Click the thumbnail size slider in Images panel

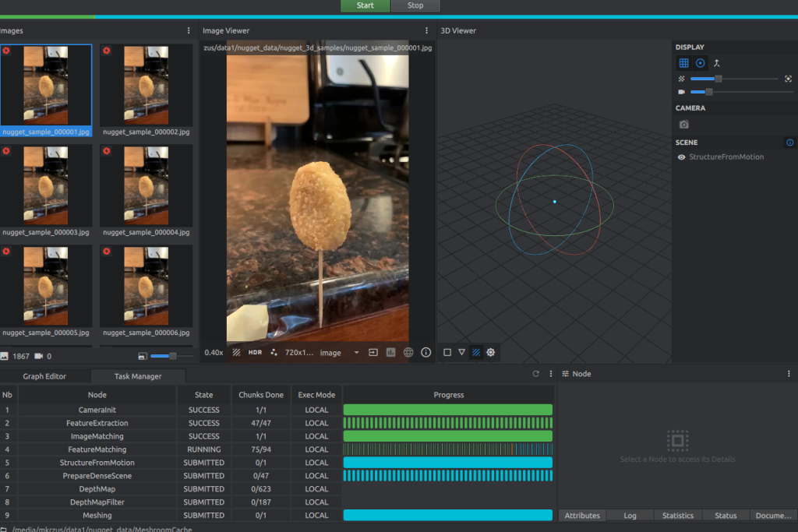172,356
